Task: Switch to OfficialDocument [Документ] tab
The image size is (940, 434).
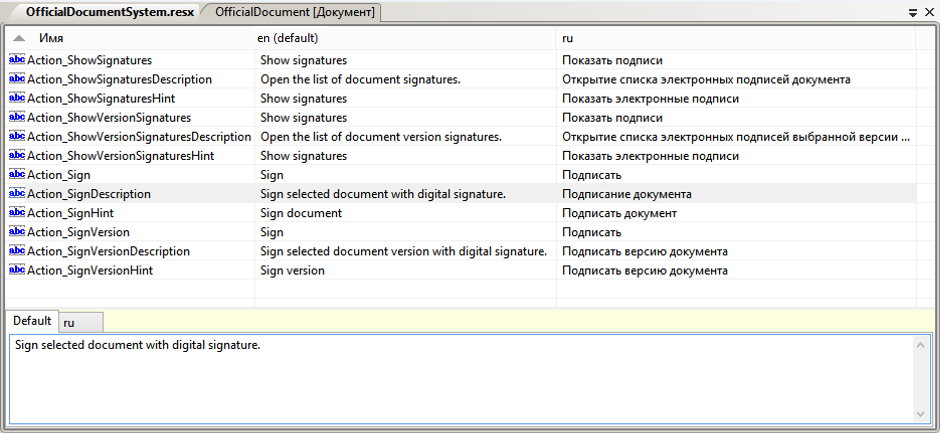Action: [x=295, y=12]
